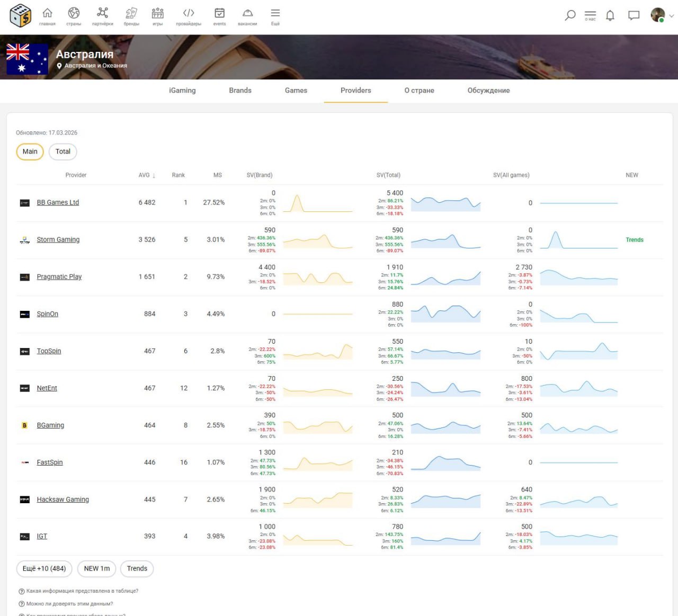
Task: Open the notifications bell icon
Action: pos(610,15)
